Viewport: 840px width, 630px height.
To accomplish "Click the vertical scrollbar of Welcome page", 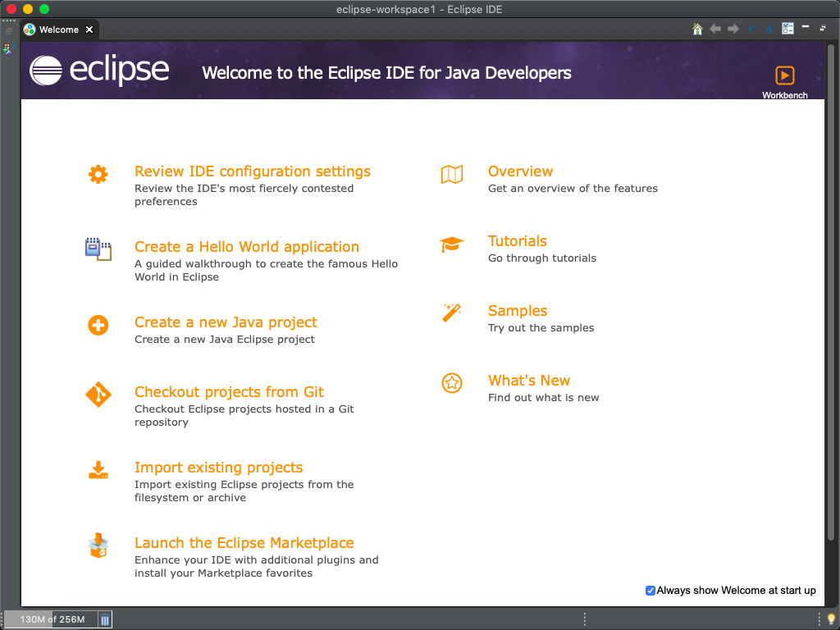I will coord(831,292).
